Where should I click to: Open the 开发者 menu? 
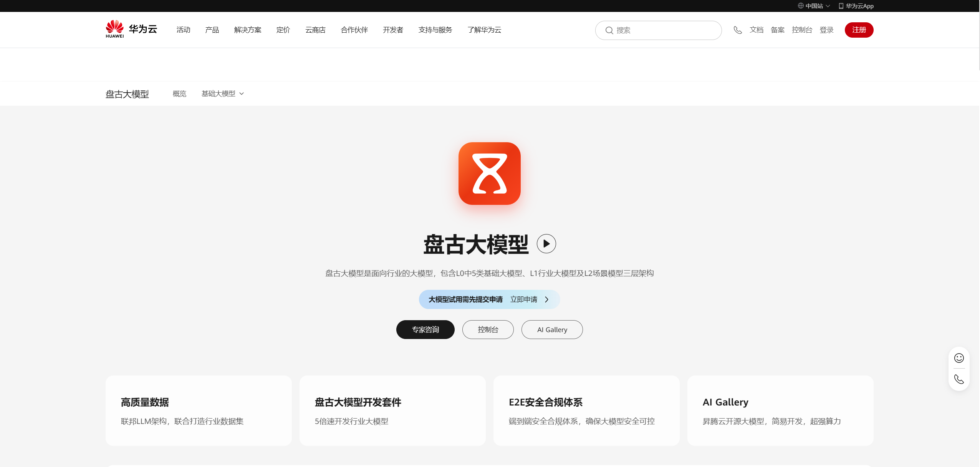tap(393, 30)
